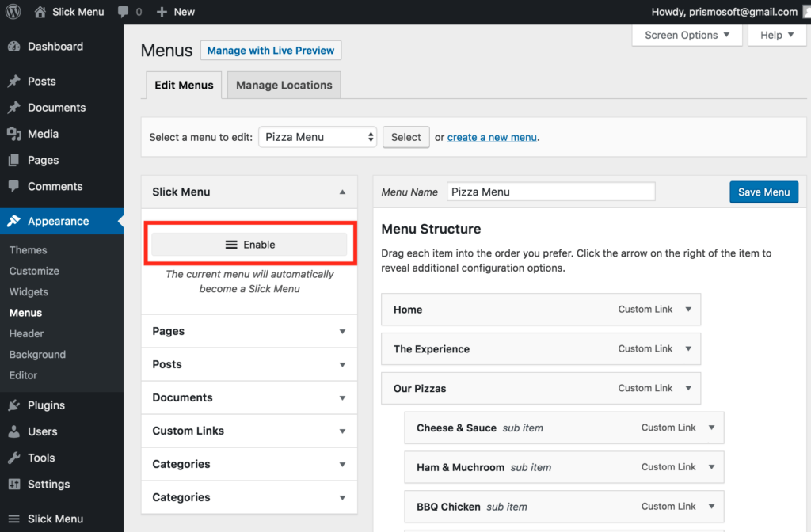Click the Save Menu button
This screenshot has height=532, width=811.
coord(763,192)
